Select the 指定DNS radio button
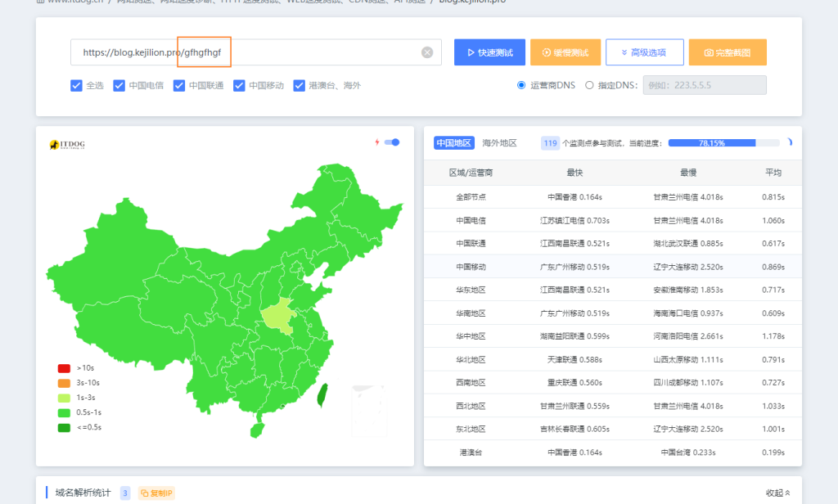Viewport: 838px width, 504px height. (x=588, y=84)
